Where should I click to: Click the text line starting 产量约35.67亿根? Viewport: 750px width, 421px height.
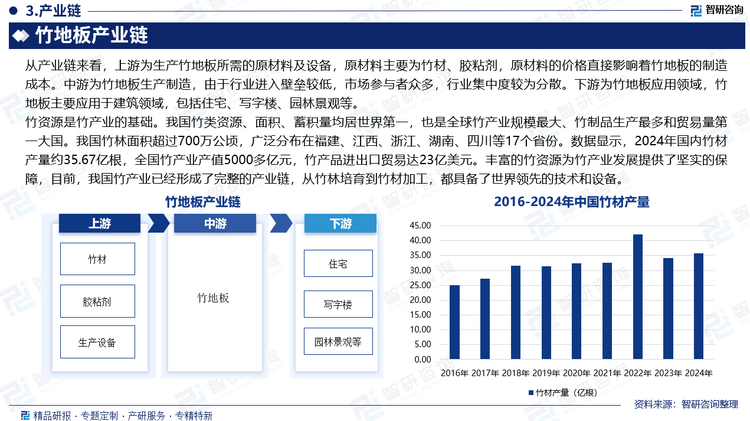(x=376, y=160)
